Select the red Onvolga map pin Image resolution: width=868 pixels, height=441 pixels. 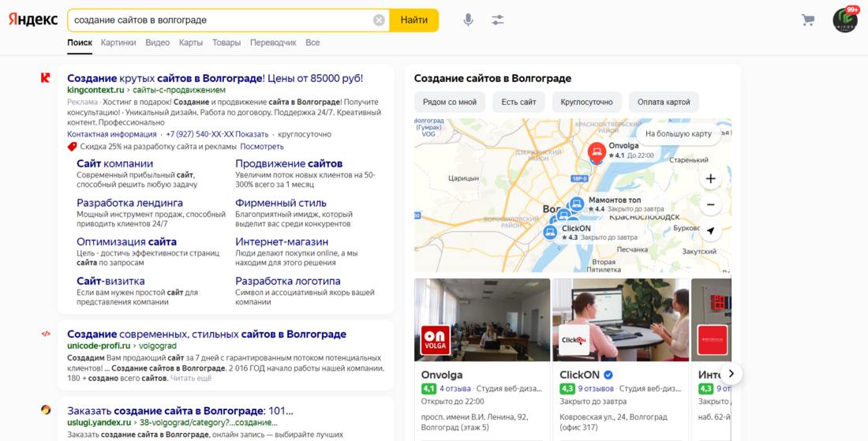point(597,152)
